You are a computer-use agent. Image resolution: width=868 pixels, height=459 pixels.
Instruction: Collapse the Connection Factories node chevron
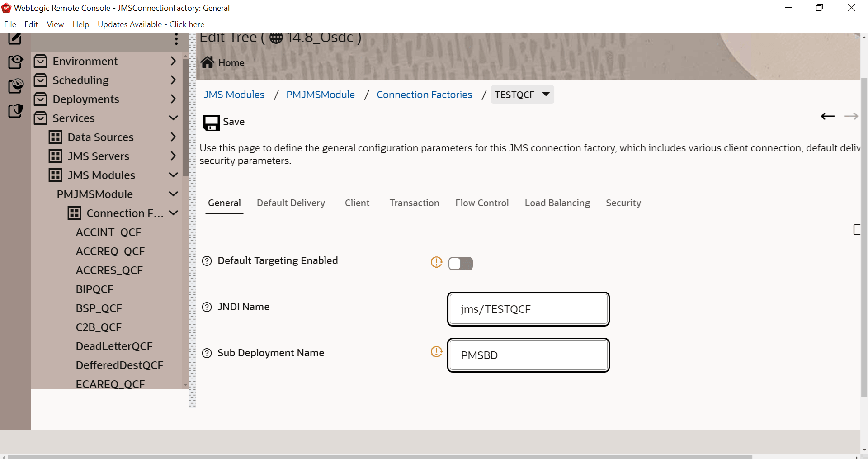coord(173,213)
